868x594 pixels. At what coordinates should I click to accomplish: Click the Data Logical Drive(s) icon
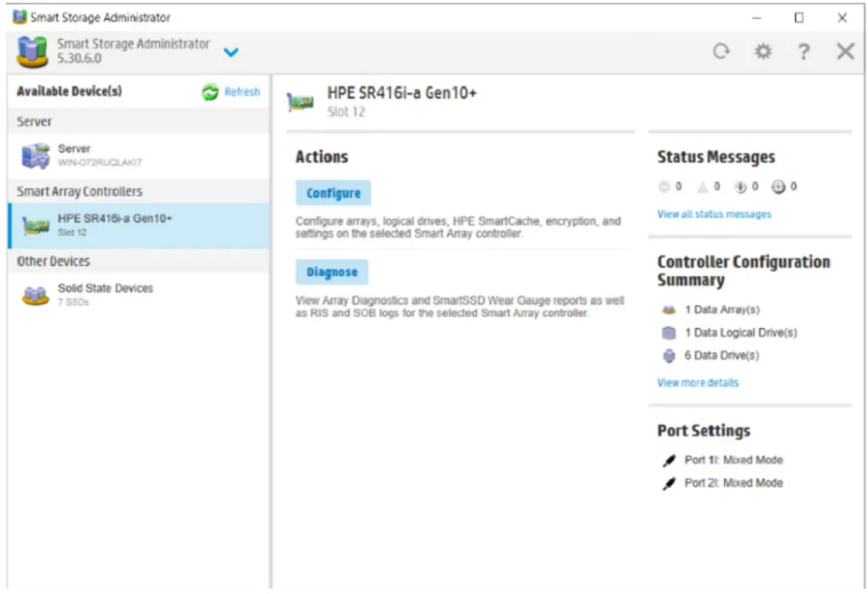tap(669, 333)
